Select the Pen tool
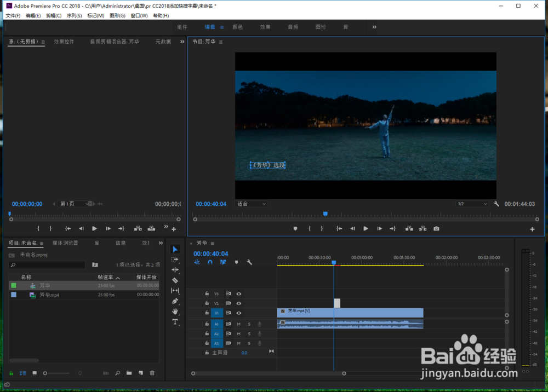Viewport: 548px width, 392px height. (x=175, y=301)
